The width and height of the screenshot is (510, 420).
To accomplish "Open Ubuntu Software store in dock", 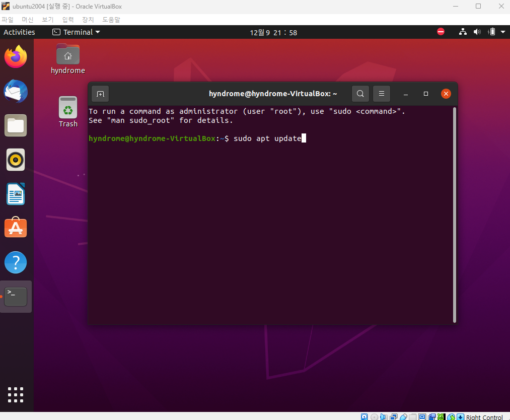I will (x=16, y=228).
